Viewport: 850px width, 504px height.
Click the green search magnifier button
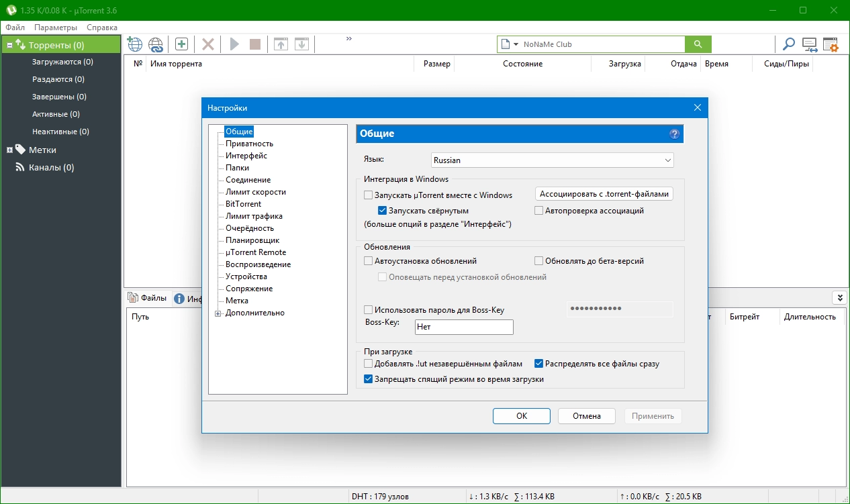[698, 44]
